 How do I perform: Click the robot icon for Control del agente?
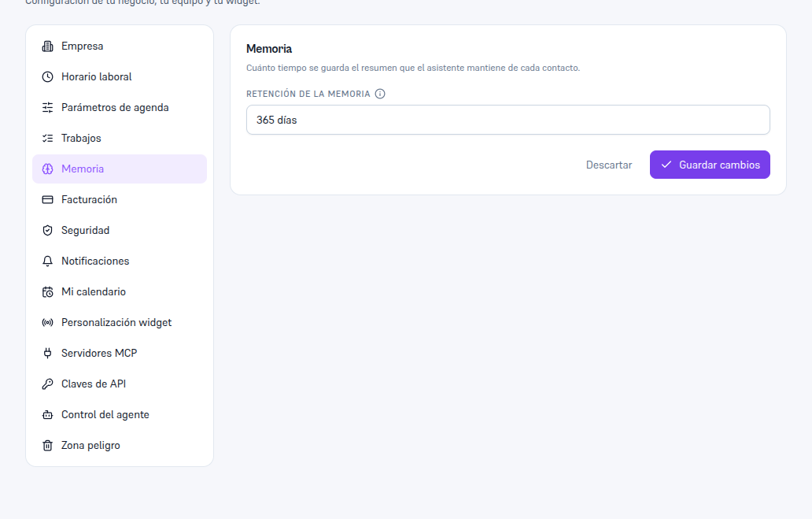(x=48, y=415)
